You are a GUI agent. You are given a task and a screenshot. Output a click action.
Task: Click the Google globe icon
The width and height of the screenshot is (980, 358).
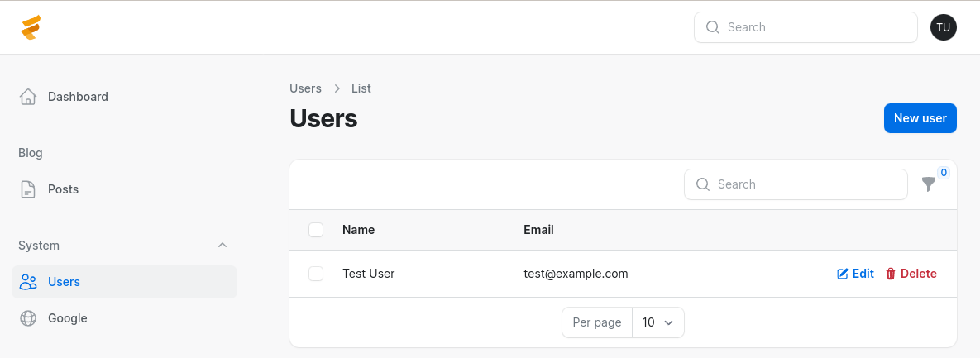pyautogui.click(x=28, y=318)
